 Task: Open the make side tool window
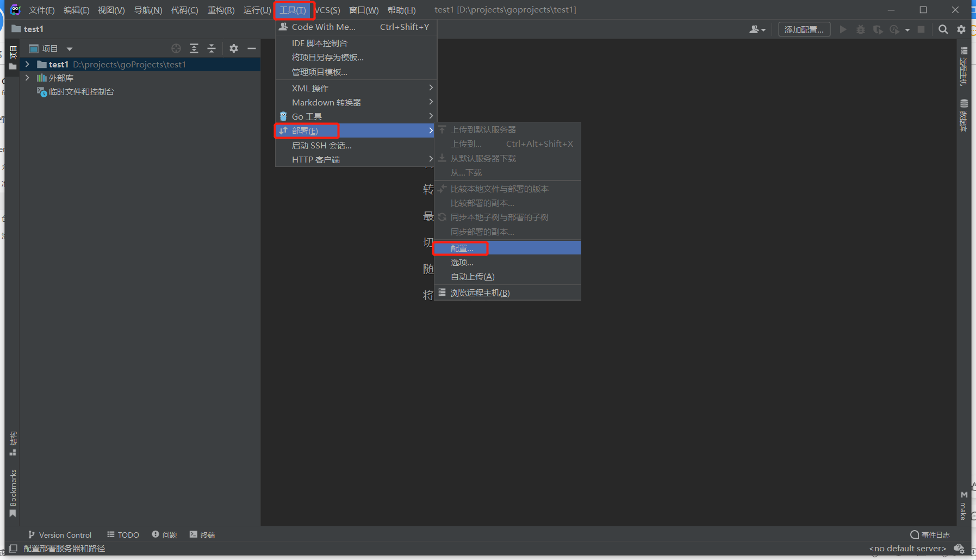point(963,506)
